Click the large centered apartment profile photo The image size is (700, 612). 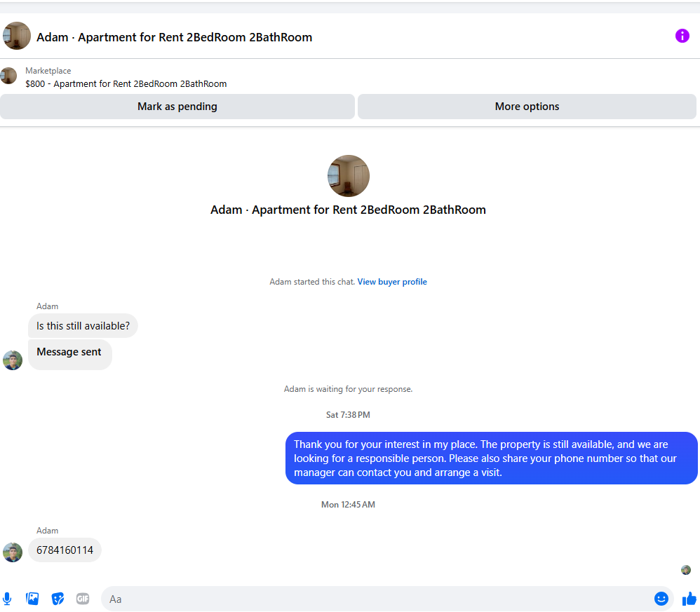tap(348, 176)
